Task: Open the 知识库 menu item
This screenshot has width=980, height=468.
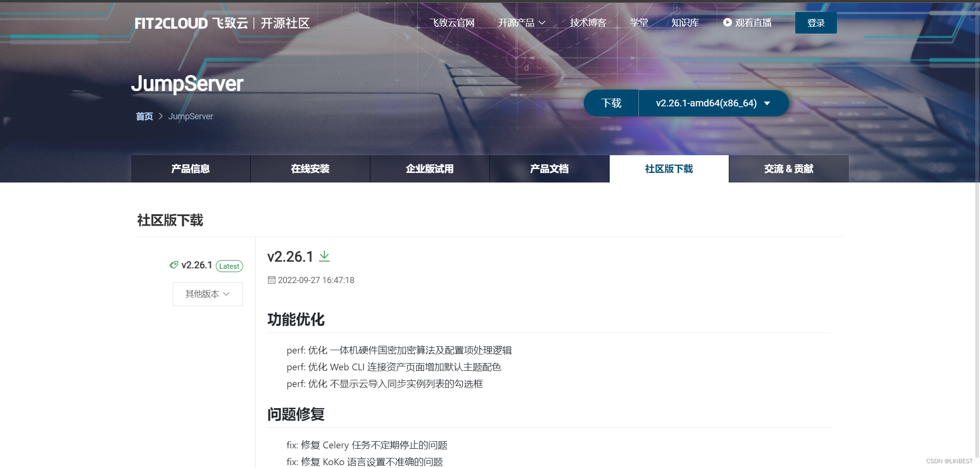Action: [x=685, y=23]
